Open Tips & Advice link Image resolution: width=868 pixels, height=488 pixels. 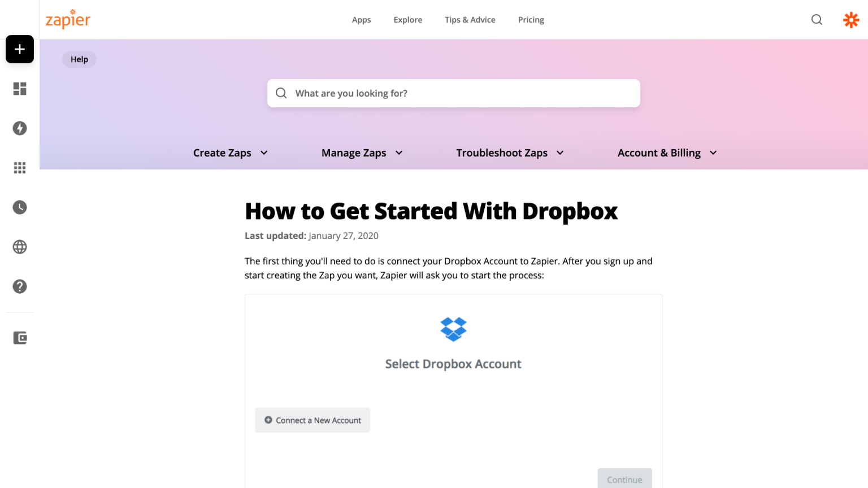470,20
